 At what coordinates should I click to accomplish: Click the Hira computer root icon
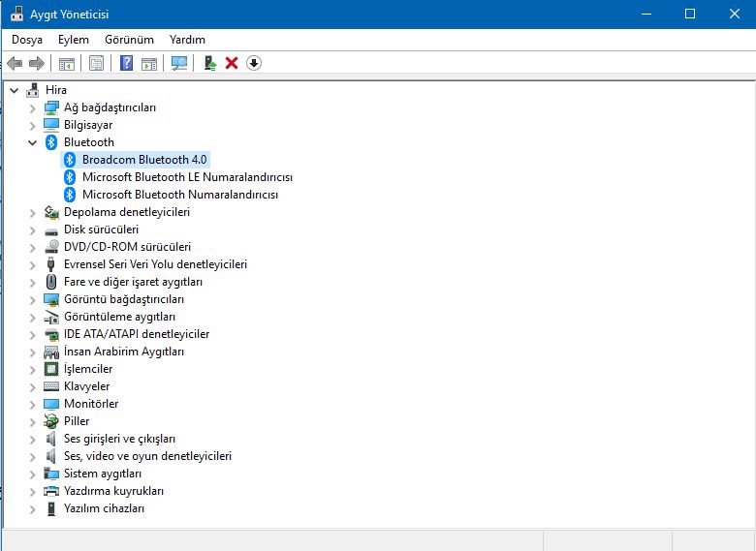(x=33, y=90)
